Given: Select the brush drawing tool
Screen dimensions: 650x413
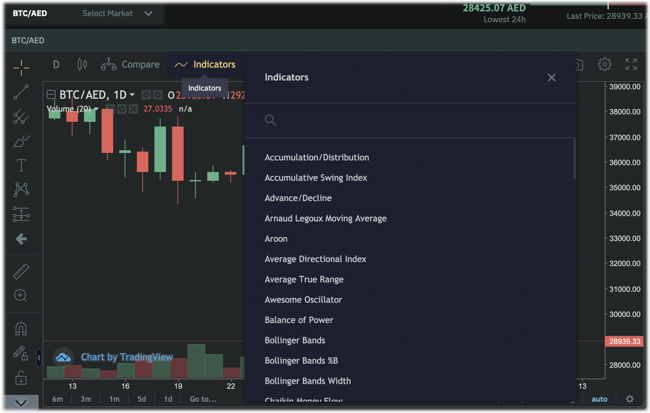Looking at the screenshot, I should (21, 141).
